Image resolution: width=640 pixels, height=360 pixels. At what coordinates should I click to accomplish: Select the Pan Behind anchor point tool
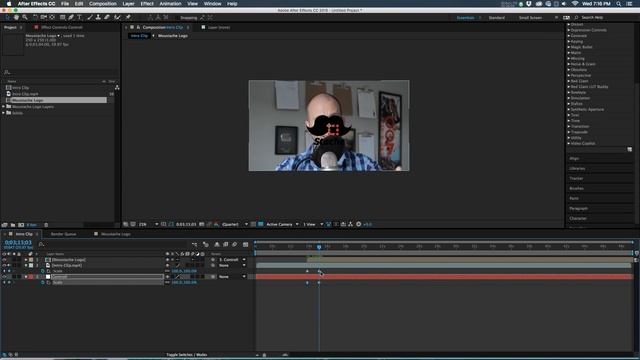click(x=52, y=18)
